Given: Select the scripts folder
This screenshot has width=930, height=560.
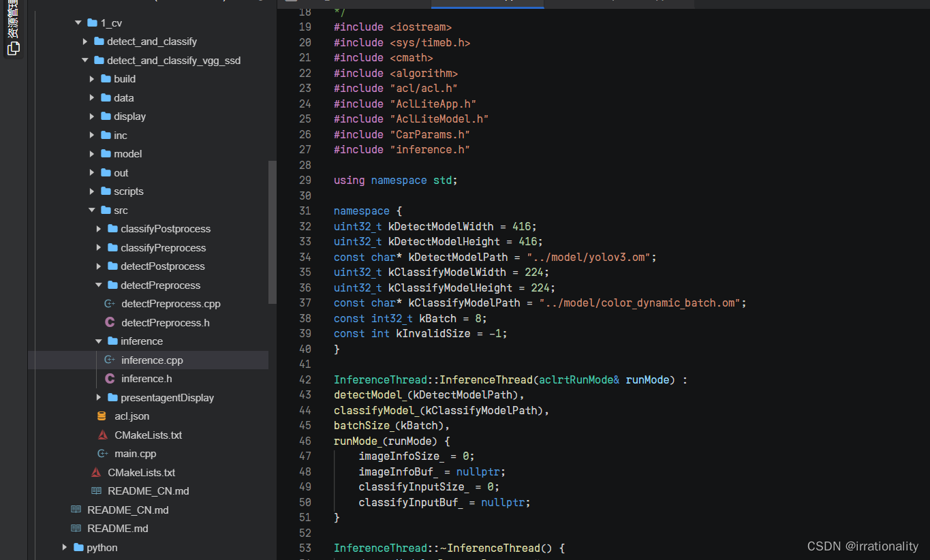Looking at the screenshot, I should pos(128,191).
